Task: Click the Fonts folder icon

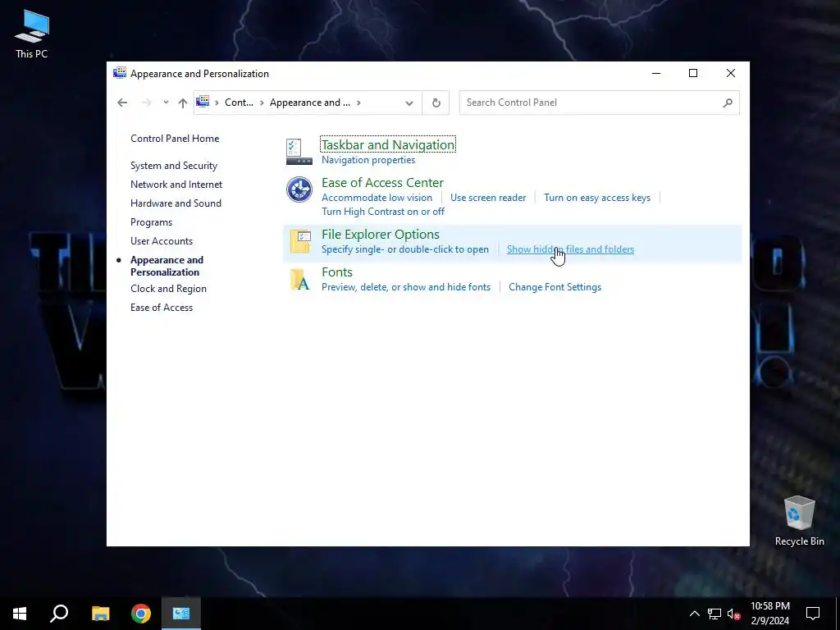Action: (x=300, y=279)
